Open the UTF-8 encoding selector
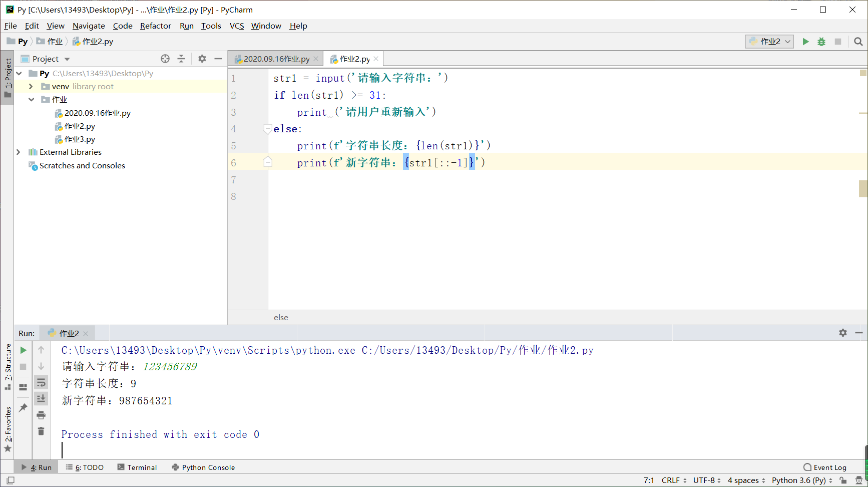 pos(707,480)
